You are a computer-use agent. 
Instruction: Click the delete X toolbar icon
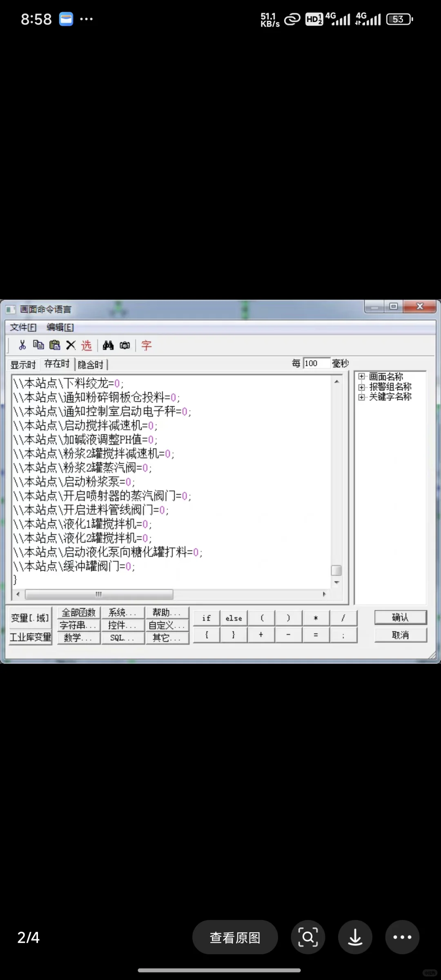pyautogui.click(x=71, y=345)
